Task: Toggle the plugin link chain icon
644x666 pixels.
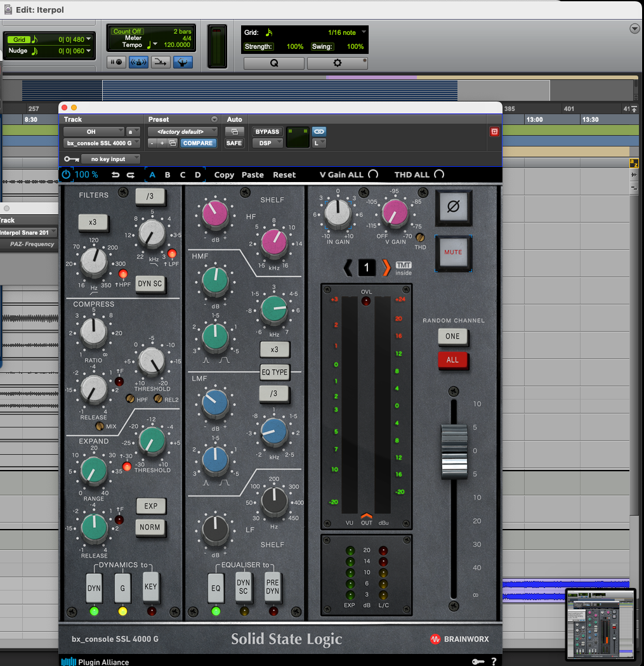Action: (319, 131)
